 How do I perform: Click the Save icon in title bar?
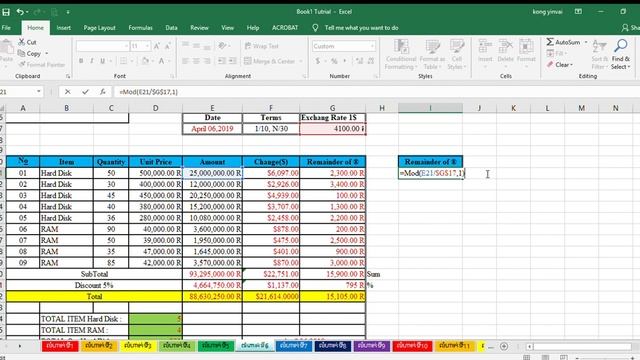pyautogui.click(x=6, y=12)
